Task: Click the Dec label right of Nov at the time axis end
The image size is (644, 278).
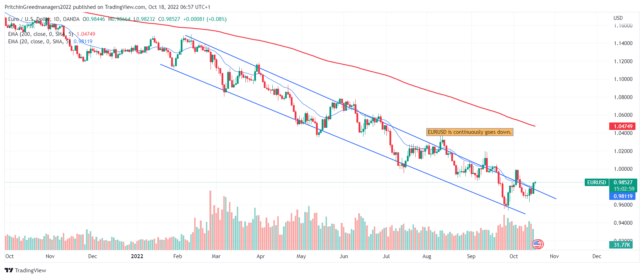Action: coord(597,256)
